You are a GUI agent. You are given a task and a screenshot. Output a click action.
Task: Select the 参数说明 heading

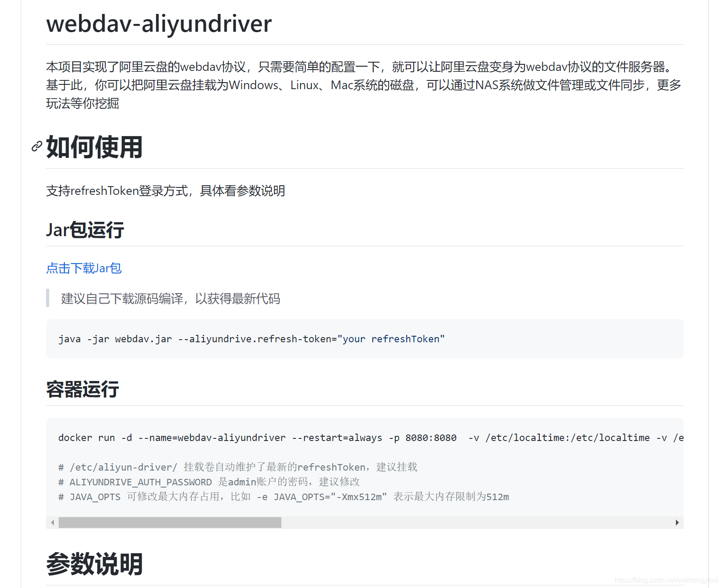point(94,564)
